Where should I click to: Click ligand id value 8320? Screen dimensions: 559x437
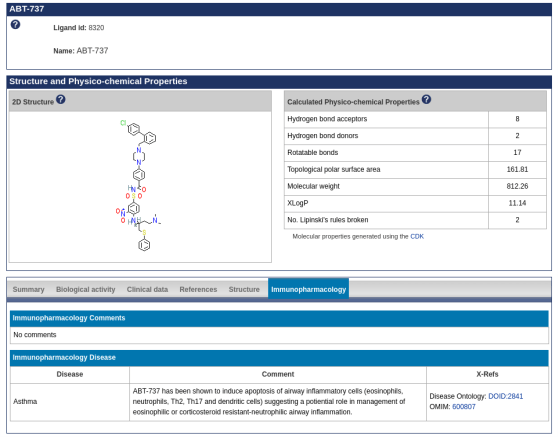point(96,28)
